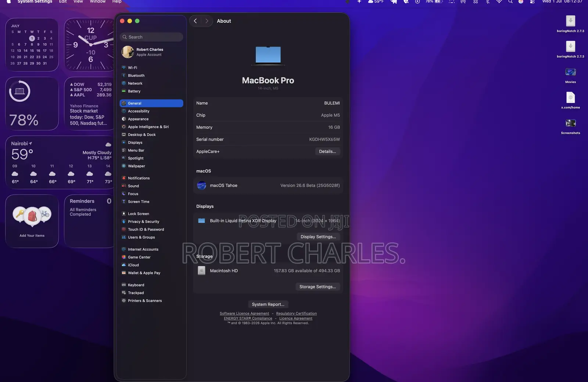The height and width of the screenshot is (382, 588).
Task: Open Accessibility settings
Action: pyautogui.click(x=151, y=111)
